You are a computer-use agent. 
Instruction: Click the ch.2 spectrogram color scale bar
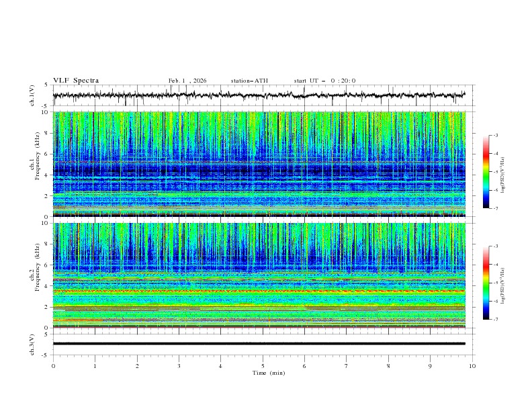[x=486, y=283]
